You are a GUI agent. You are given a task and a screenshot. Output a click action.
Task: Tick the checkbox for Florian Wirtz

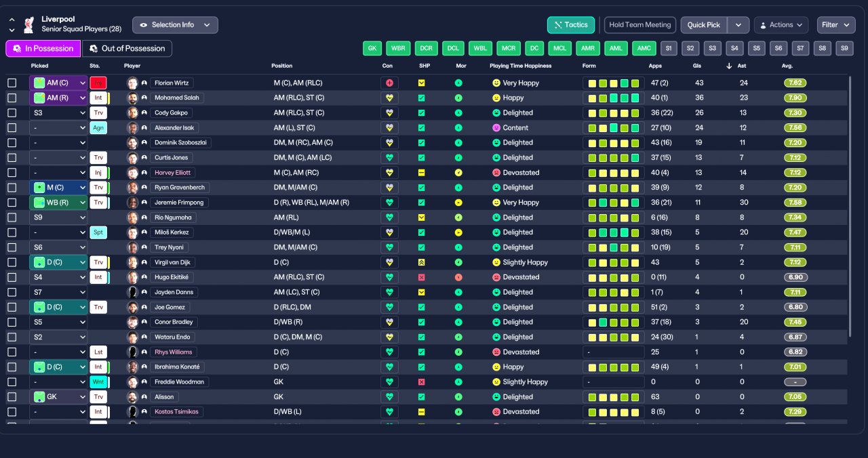pyautogui.click(x=12, y=83)
